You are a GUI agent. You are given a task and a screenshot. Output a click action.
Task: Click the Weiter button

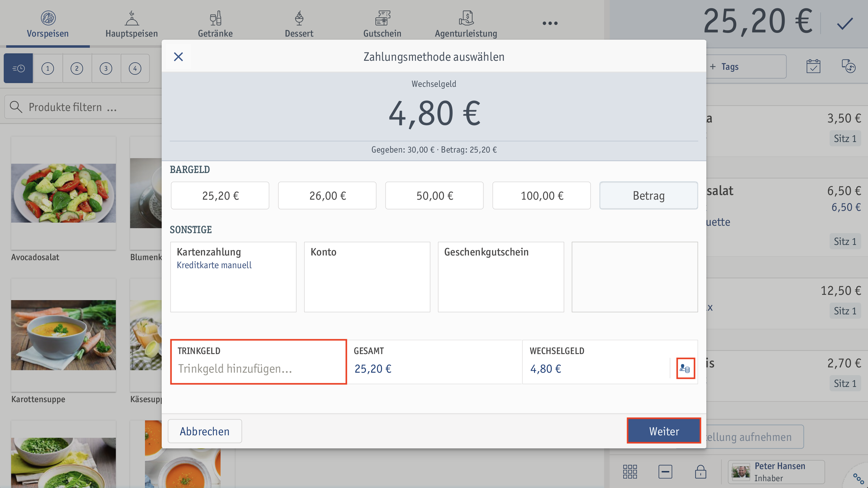pyautogui.click(x=664, y=431)
